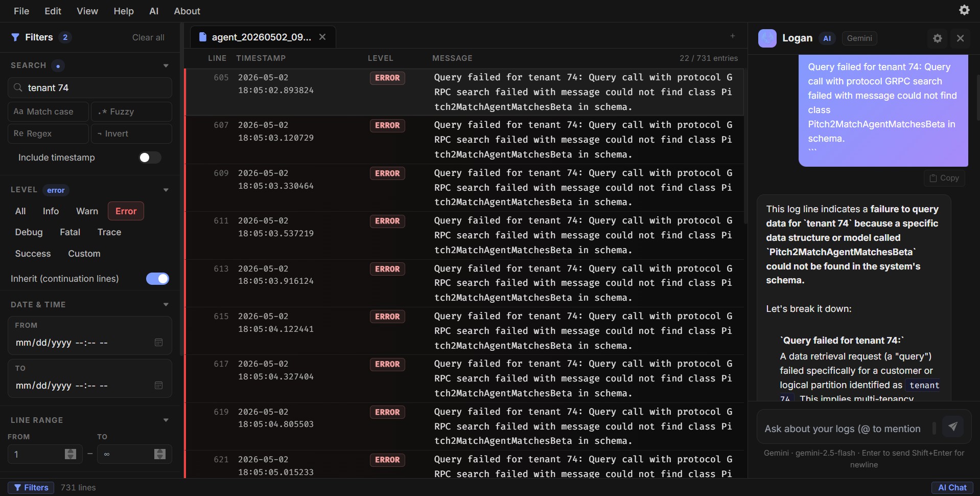Send the chat message with paper plane icon
This screenshot has height=496, width=980.
click(x=953, y=426)
